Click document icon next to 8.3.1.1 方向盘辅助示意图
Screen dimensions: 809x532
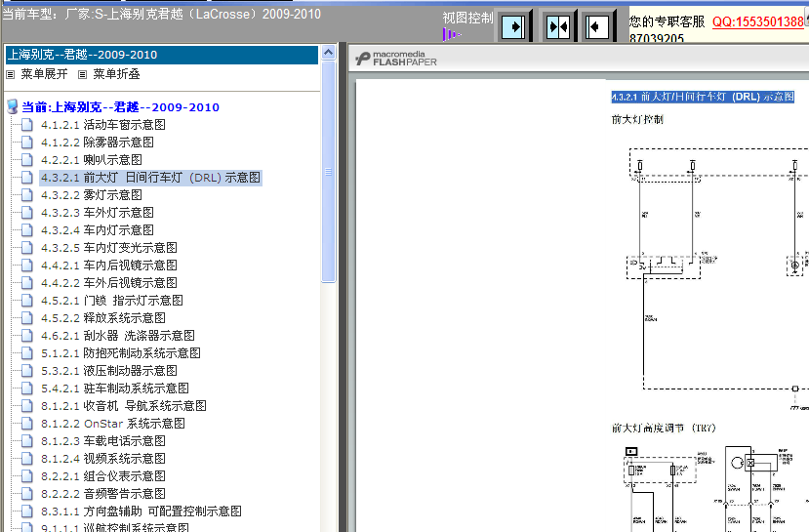tap(27, 511)
